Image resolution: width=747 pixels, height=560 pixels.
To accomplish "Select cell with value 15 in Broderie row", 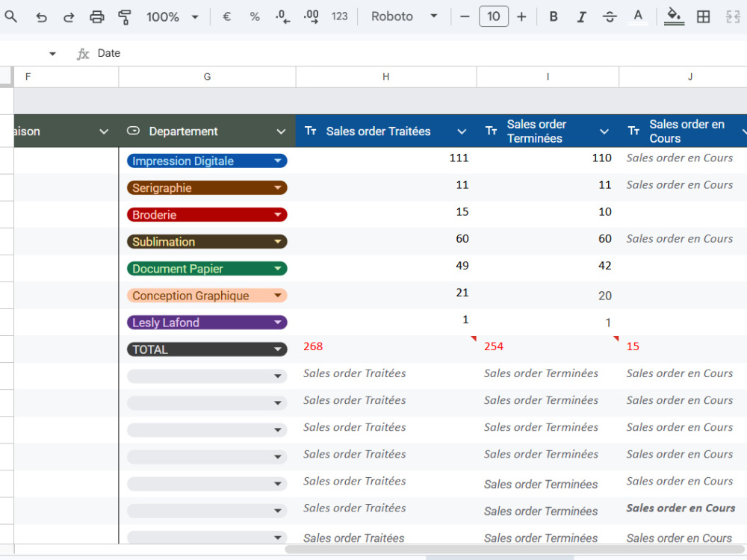I will (386, 214).
